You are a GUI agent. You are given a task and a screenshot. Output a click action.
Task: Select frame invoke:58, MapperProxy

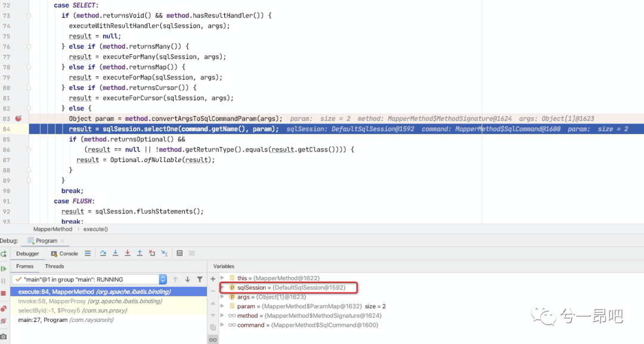[x=109, y=301]
